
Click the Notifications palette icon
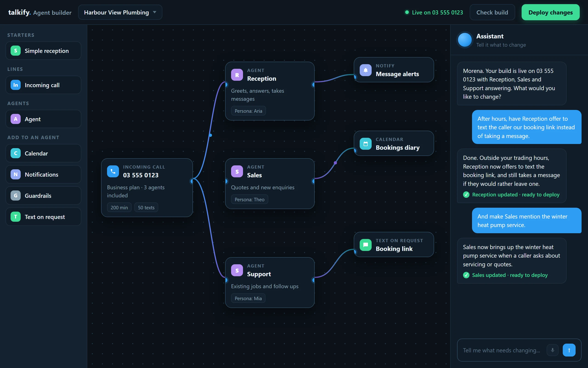pyautogui.click(x=16, y=175)
